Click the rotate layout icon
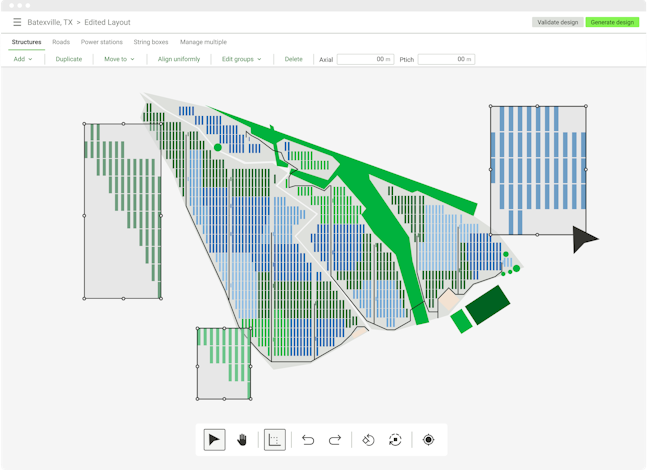The image size is (647, 470). (368, 440)
